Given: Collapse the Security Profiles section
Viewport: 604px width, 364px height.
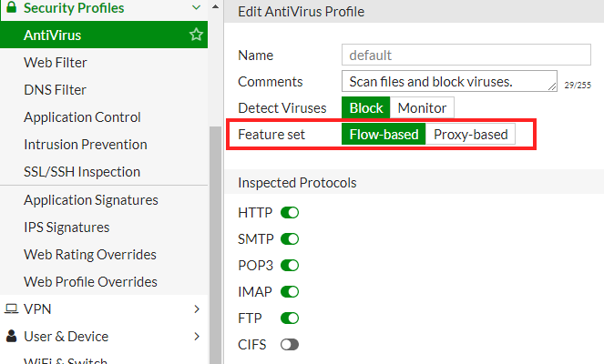Looking at the screenshot, I should click(x=196, y=8).
